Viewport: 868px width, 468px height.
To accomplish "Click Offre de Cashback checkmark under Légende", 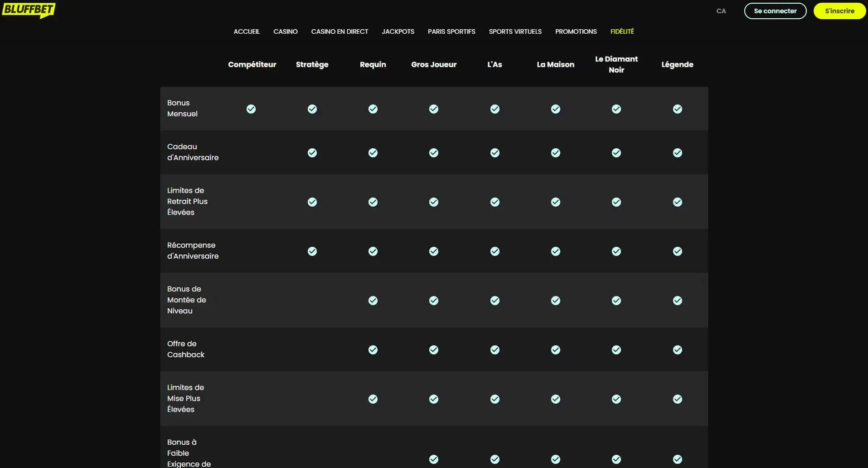I will 678,350.
